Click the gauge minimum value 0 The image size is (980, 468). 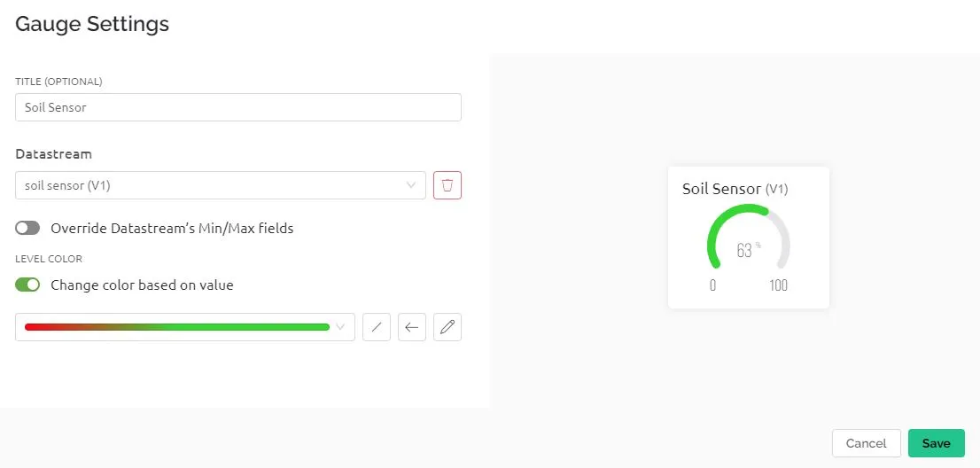pos(712,285)
